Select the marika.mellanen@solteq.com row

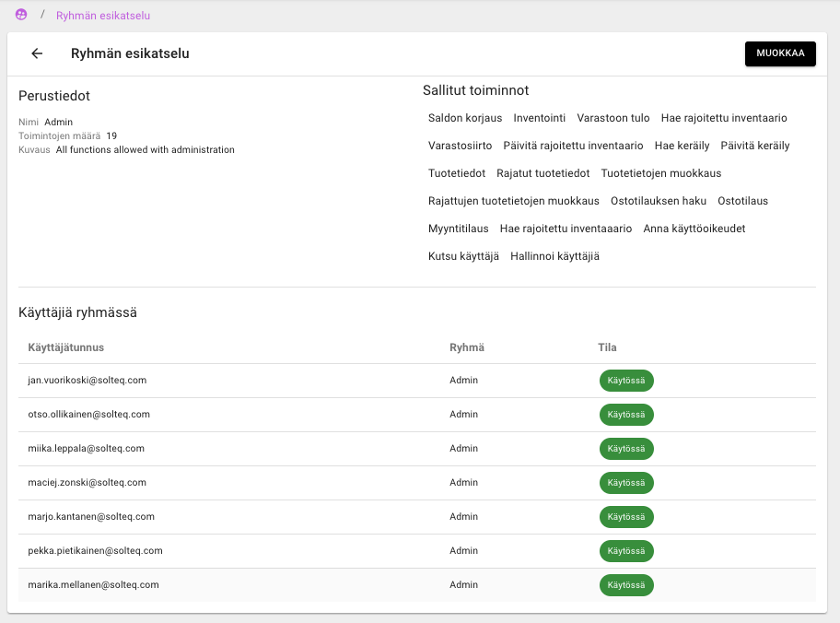(94, 585)
